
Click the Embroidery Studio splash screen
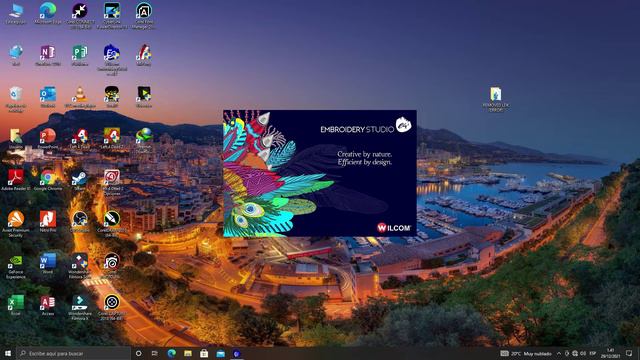[320, 173]
